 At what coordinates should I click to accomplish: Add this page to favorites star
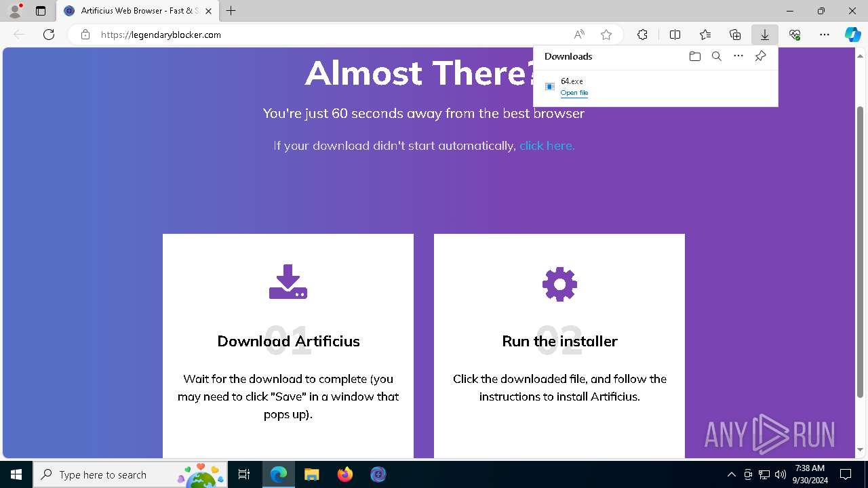coord(606,35)
